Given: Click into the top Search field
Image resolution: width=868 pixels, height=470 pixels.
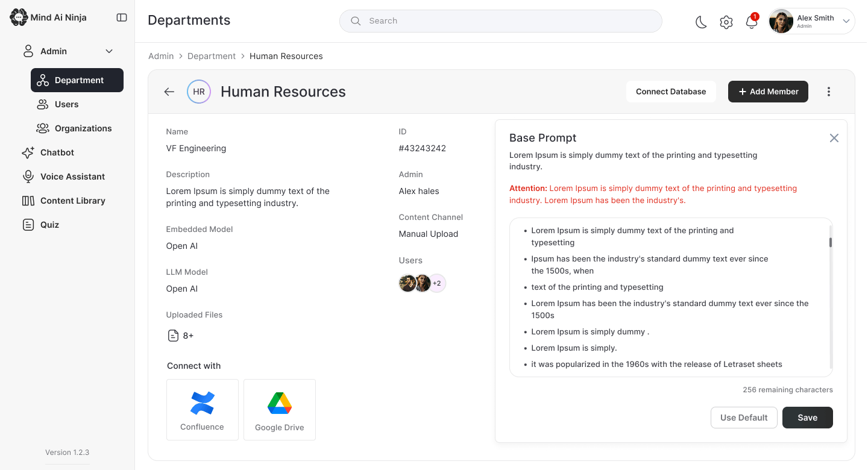Looking at the screenshot, I should 501,21.
